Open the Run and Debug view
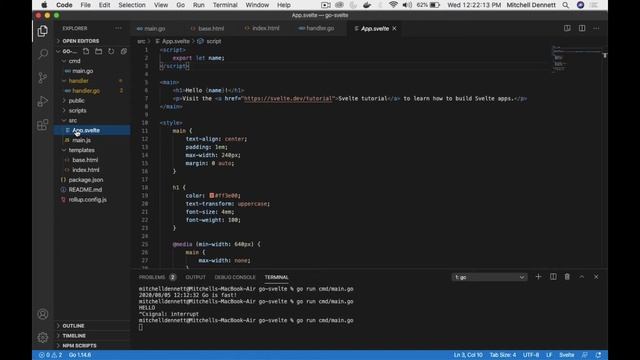The height and width of the screenshot is (360, 640). (42, 101)
